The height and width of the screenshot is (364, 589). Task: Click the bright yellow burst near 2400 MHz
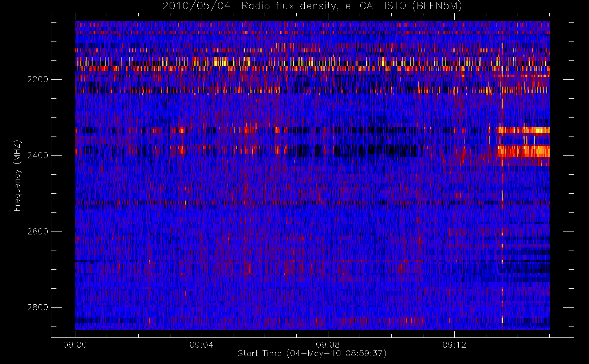point(523,151)
